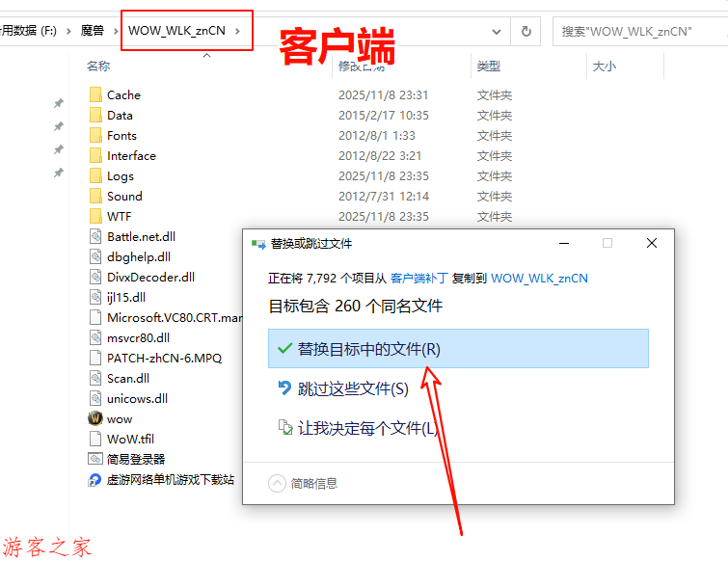Click the 虚游网络单机游戏下载站 shortcut icon
Screen dimensions: 728x561
pos(94,479)
